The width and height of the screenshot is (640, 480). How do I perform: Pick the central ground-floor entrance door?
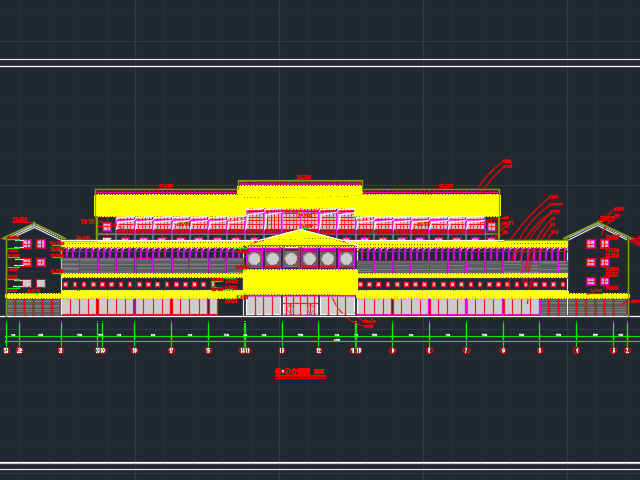(x=300, y=306)
